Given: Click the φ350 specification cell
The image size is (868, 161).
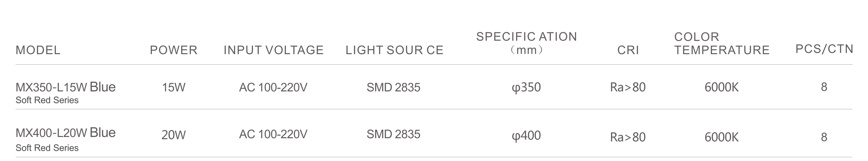Looking at the screenshot, I should point(526,87).
